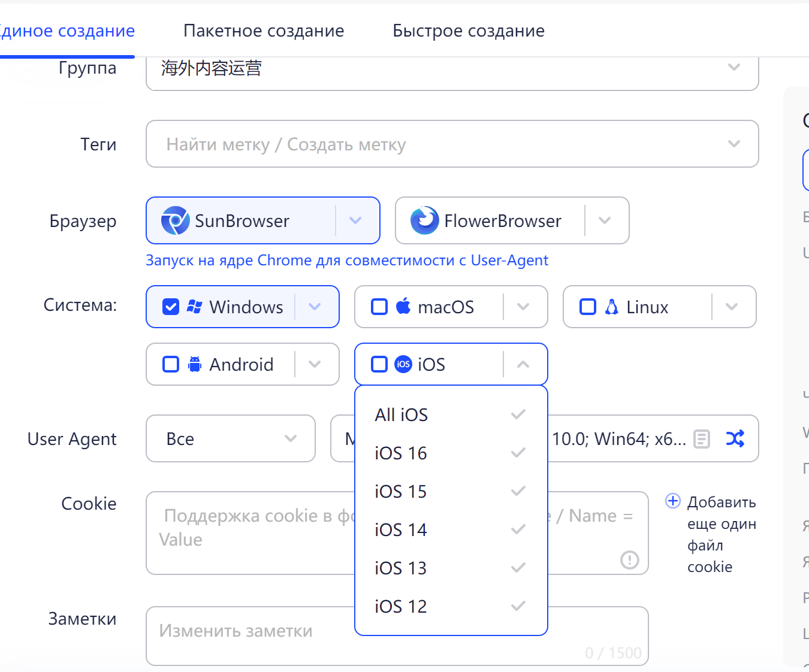Image resolution: width=809 pixels, height=672 pixels.
Task: Randomize User Agent with shuffle icon
Action: pos(735,439)
